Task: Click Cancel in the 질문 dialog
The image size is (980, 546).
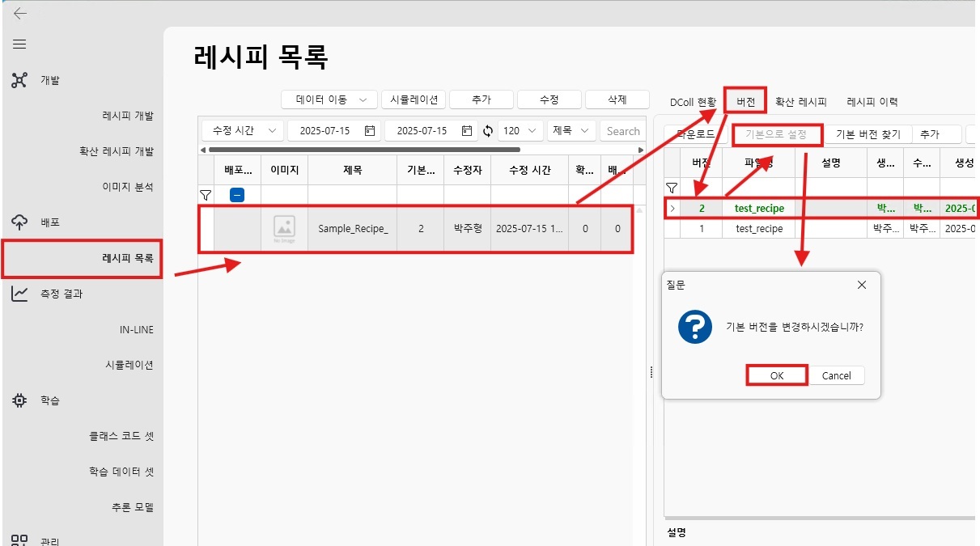Action: coord(836,375)
